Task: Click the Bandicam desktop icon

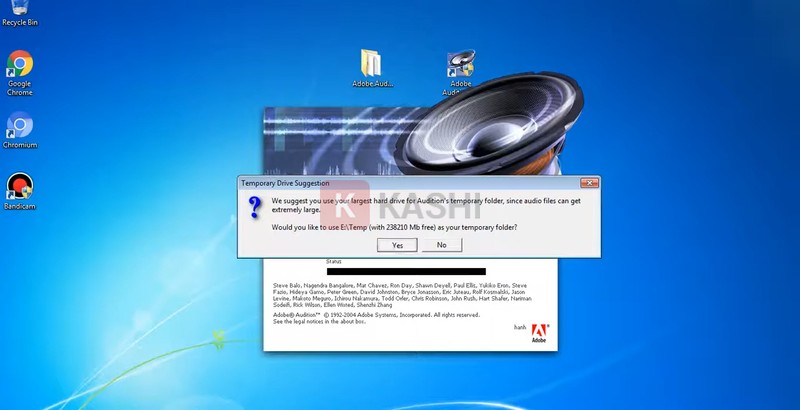Action: 20,187
